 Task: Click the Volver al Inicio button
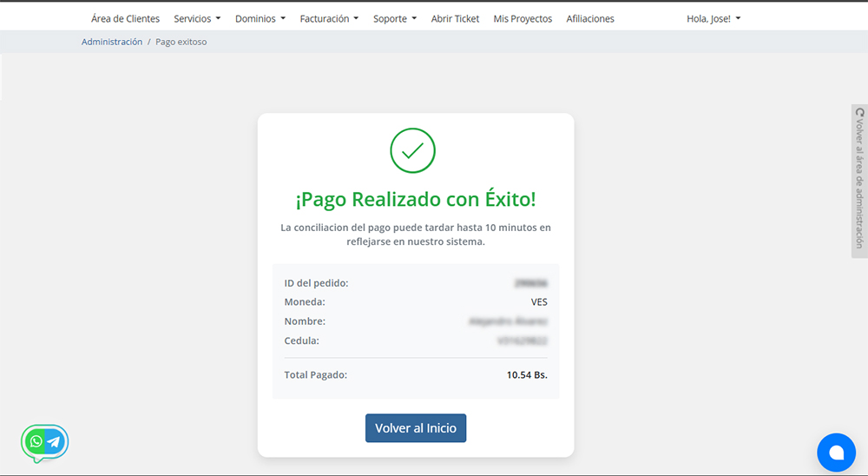point(416,427)
